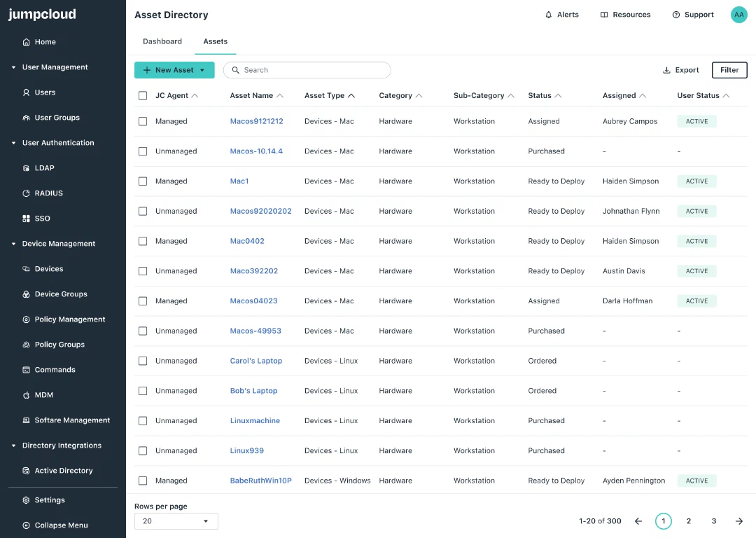Click Darla Hoffman in Assigned column
Screen dimensions: 756x538
click(x=627, y=301)
